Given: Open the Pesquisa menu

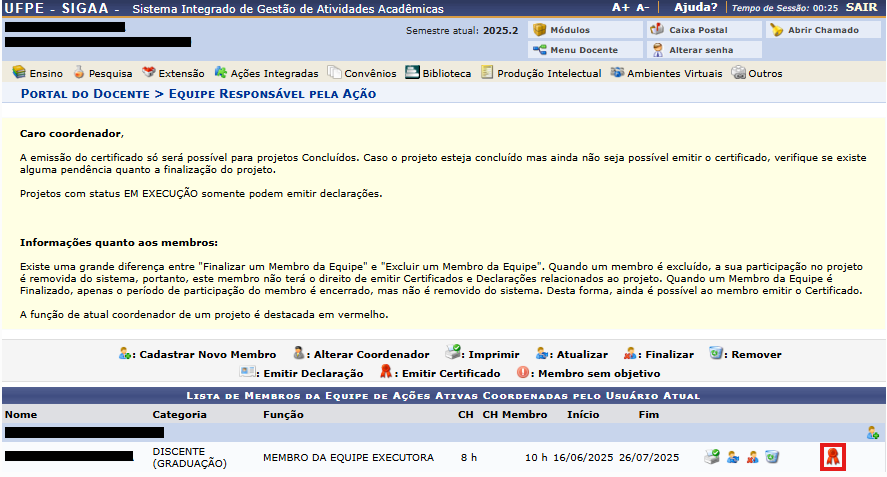Looking at the screenshot, I should pyautogui.click(x=103, y=73).
